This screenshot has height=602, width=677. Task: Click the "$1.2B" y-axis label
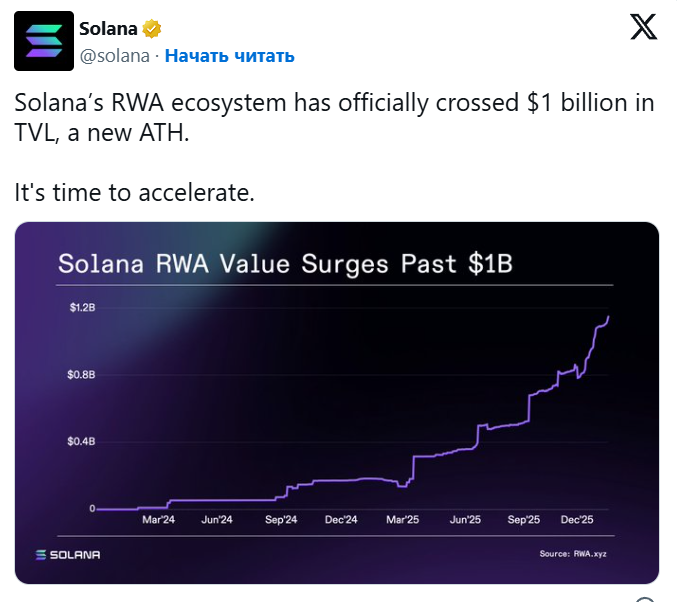(82, 308)
